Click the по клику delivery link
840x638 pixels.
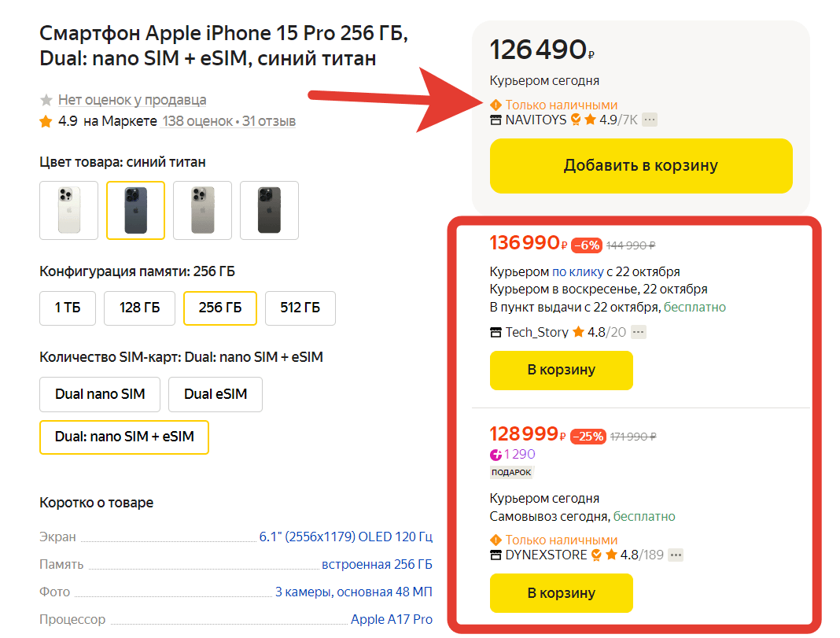pos(577,272)
